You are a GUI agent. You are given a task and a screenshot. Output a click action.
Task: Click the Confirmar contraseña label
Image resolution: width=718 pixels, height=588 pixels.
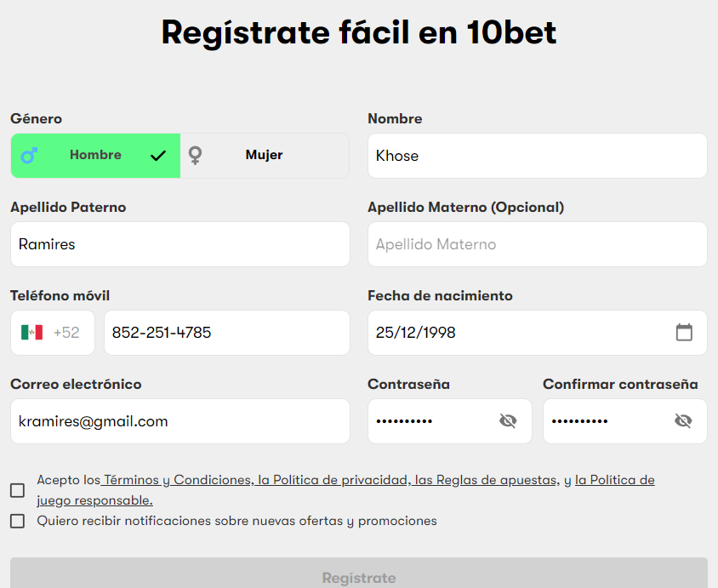click(x=620, y=385)
